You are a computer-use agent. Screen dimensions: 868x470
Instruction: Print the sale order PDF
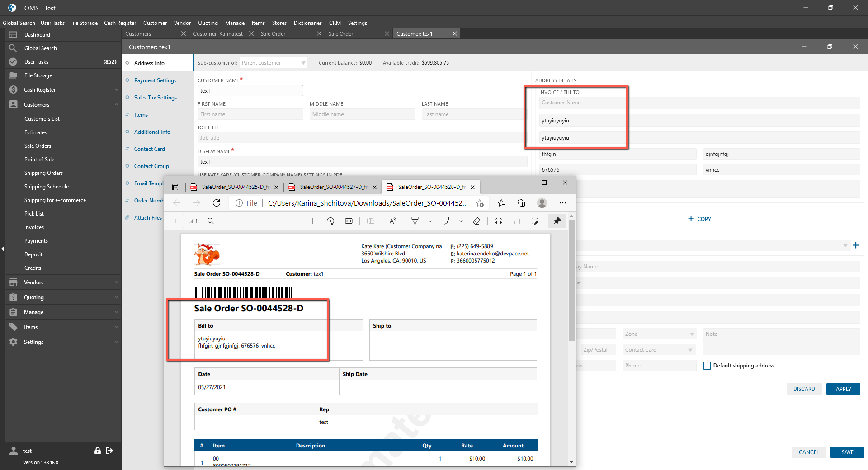click(499, 221)
